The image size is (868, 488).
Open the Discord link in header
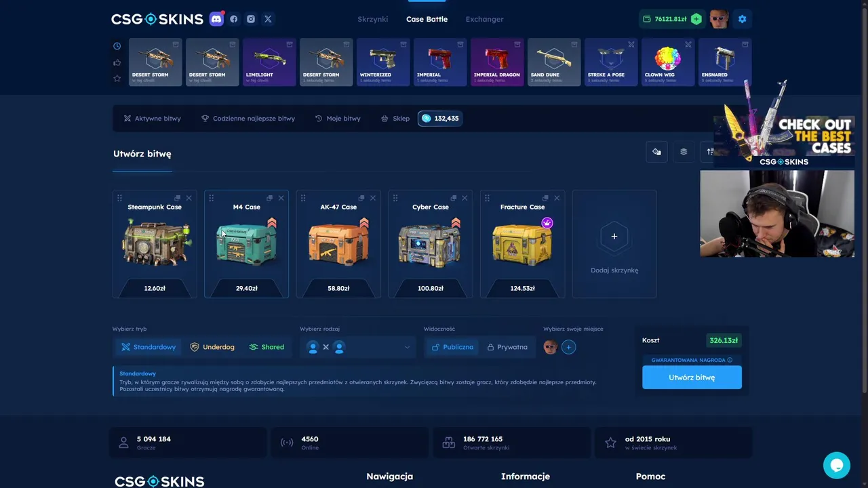(216, 19)
